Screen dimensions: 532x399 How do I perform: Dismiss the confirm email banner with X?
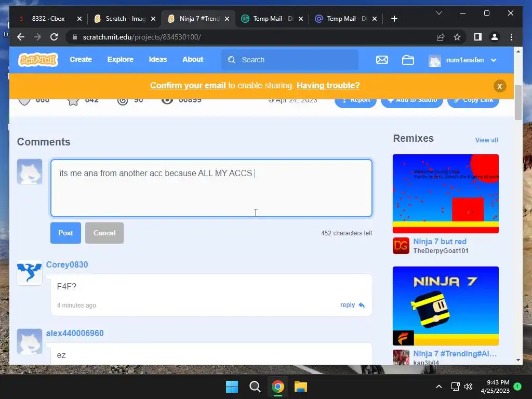coord(500,86)
